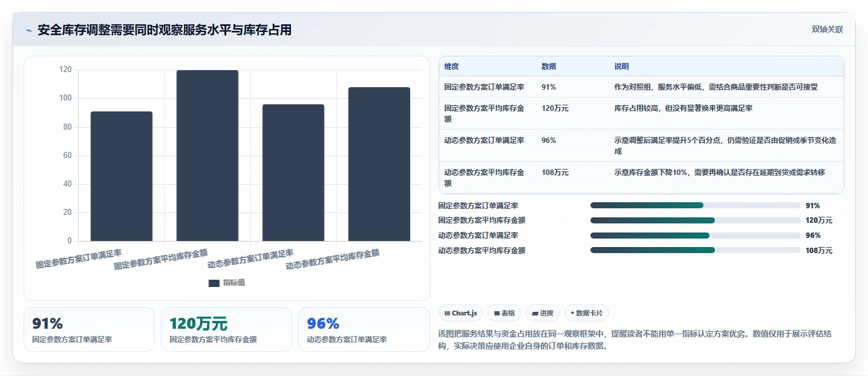Click the 108万元 value beside the progress bar
The height and width of the screenshot is (376, 868).
coord(819,250)
